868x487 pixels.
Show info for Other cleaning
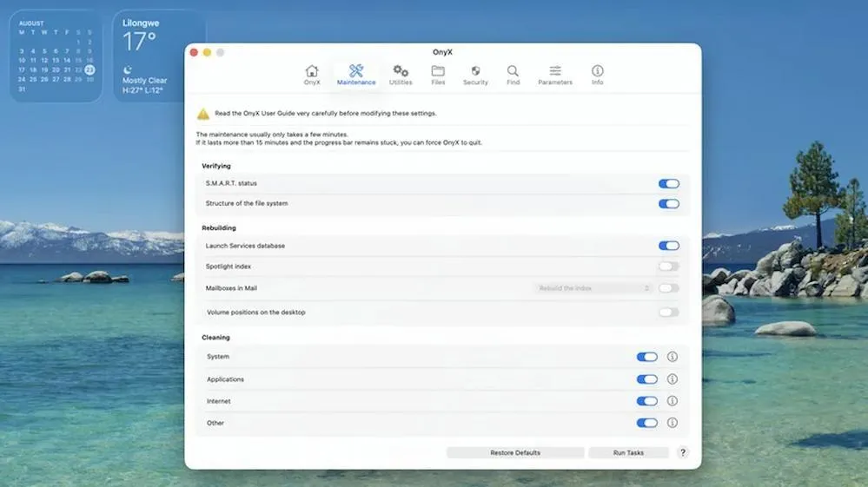(672, 423)
